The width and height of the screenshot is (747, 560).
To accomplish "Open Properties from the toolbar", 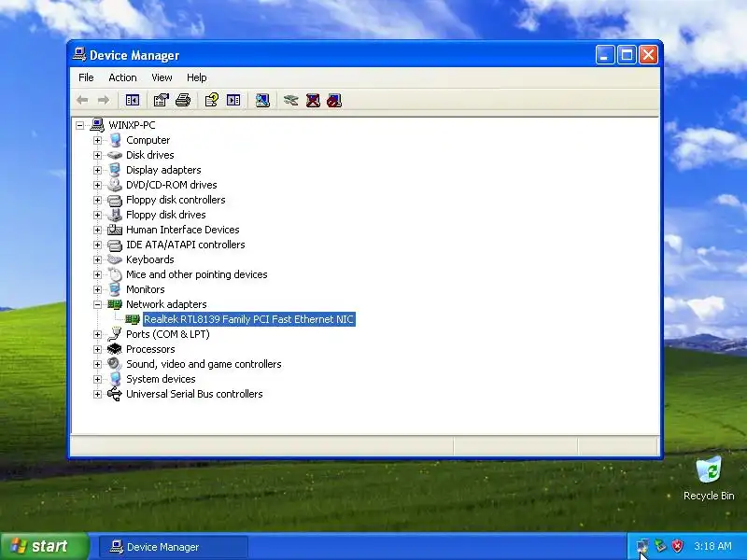I will tap(161, 100).
